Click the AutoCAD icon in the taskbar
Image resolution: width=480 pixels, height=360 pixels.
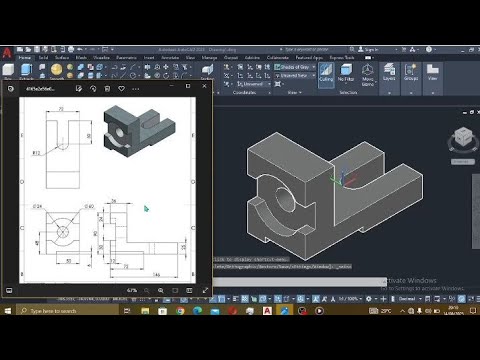pos(267,311)
